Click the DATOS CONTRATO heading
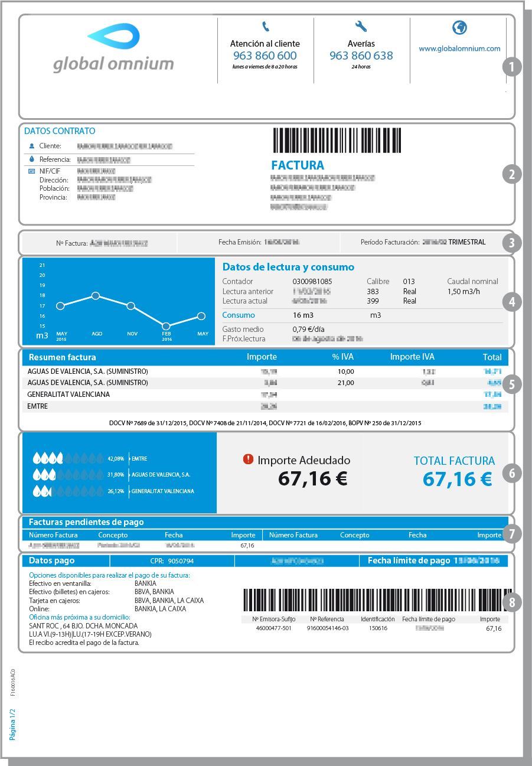The width and height of the screenshot is (532, 766). 60,131
